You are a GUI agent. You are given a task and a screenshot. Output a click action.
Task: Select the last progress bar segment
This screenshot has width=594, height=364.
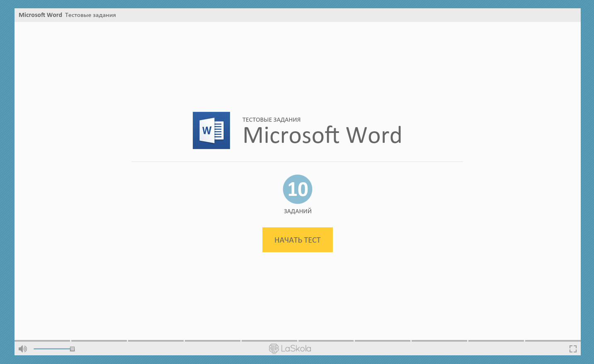[x=553, y=341]
